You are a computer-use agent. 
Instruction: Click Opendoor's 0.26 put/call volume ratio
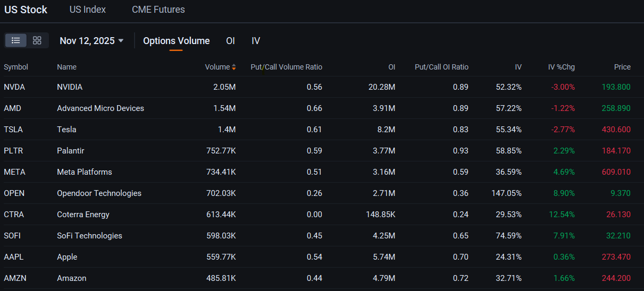[x=314, y=193]
